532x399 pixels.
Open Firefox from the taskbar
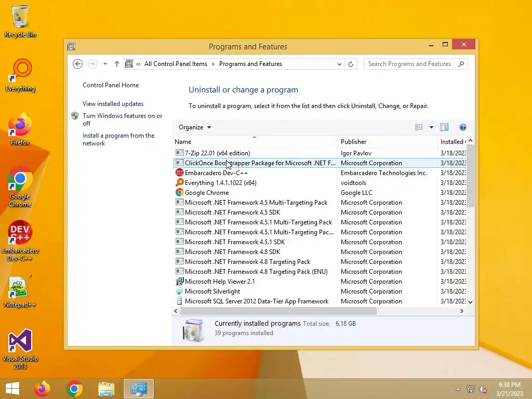42,389
